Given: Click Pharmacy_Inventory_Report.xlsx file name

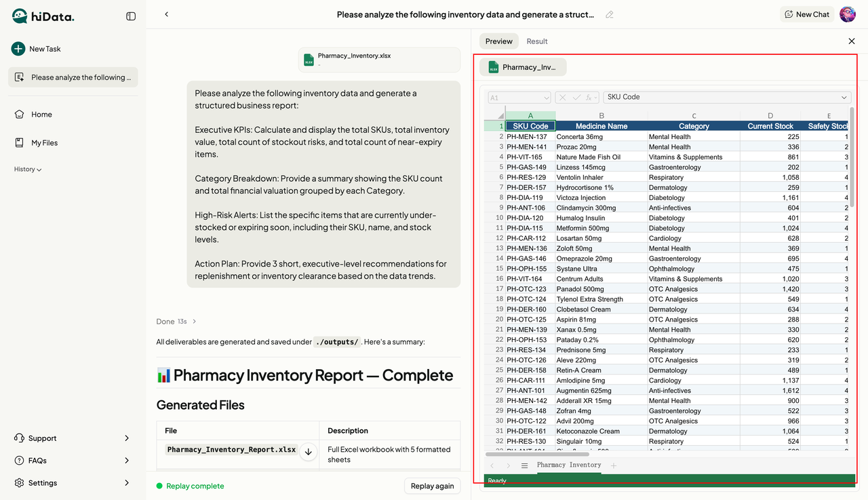Looking at the screenshot, I should pyautogui.click(x=231, y=450).
